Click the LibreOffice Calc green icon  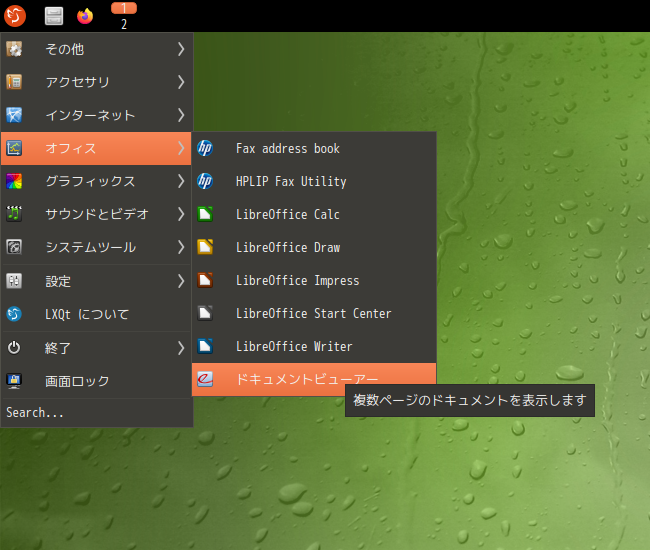tap(205, 214)
